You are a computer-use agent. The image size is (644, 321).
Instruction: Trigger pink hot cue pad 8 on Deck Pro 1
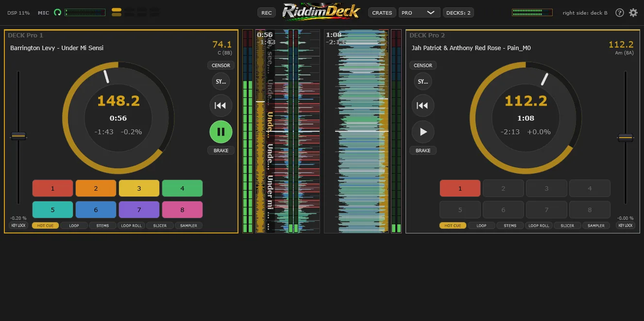[x=182, y=210]
